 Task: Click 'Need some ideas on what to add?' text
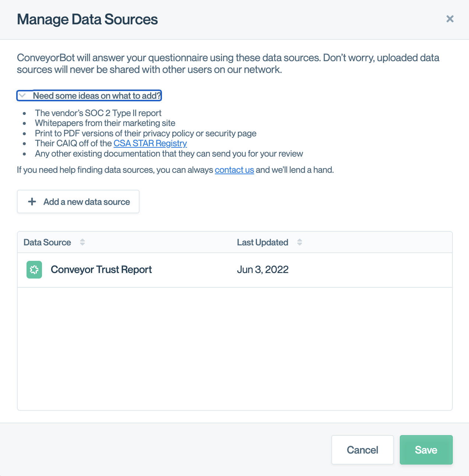(x=97, y=96)
